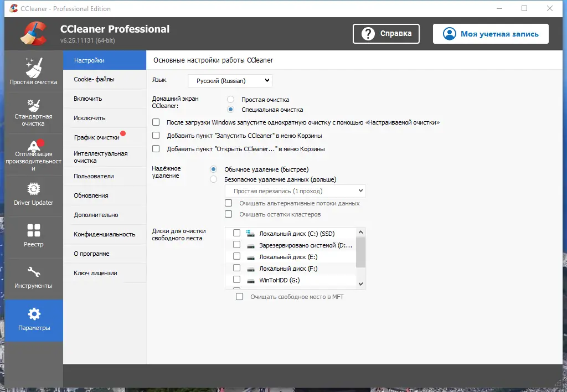
Task: Click version text v6.25.11131 (64-bit)
Action: [x=87, y=40]
